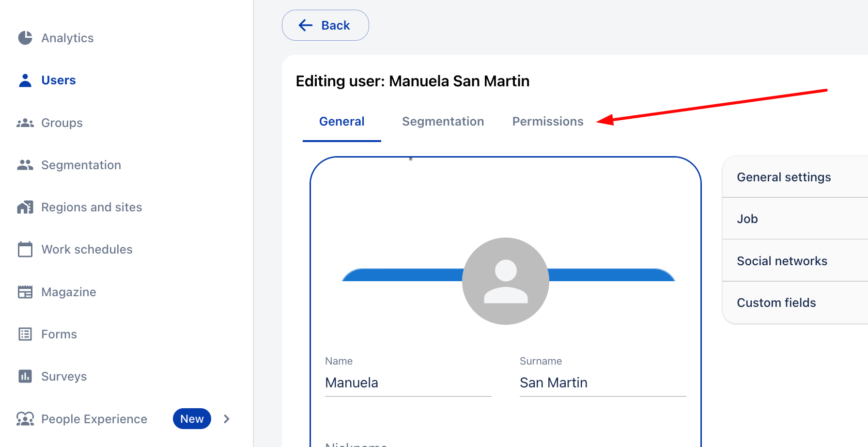Expand People Experience with chevron arrow
This screenshot has height=447, width=868.
point(226,419)
